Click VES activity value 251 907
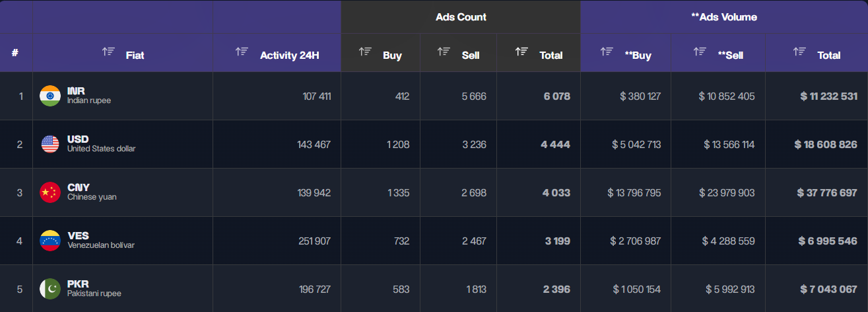868x312 pixels. pos(314,241)
